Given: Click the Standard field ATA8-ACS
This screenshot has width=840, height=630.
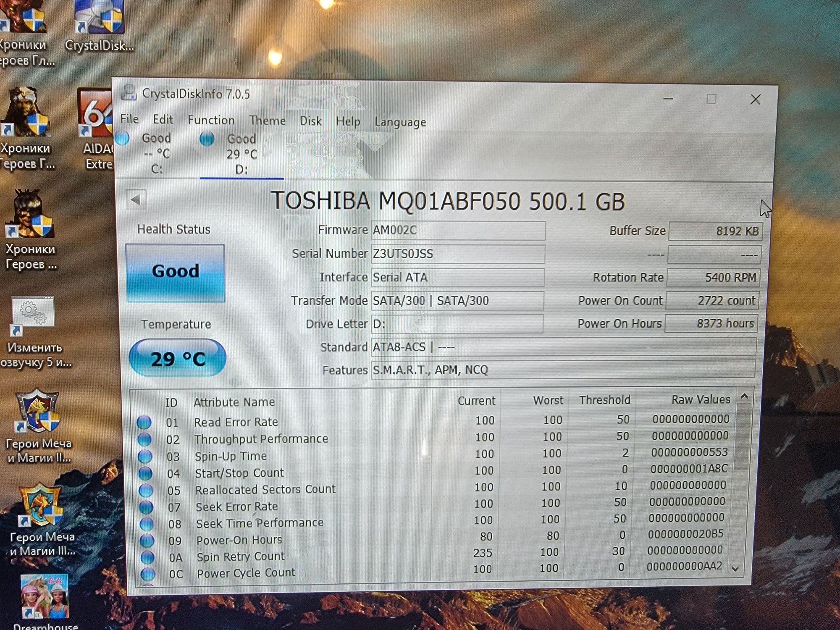Looking at the screenshot, I should point(564,347).
